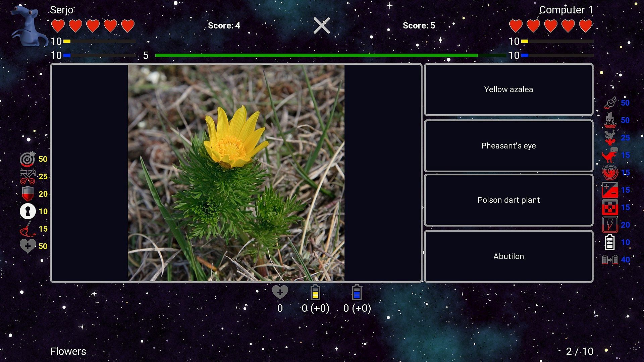Click Serjo's blue dinosaur avatar
The image size is (644, 362).
click(29, 27)
